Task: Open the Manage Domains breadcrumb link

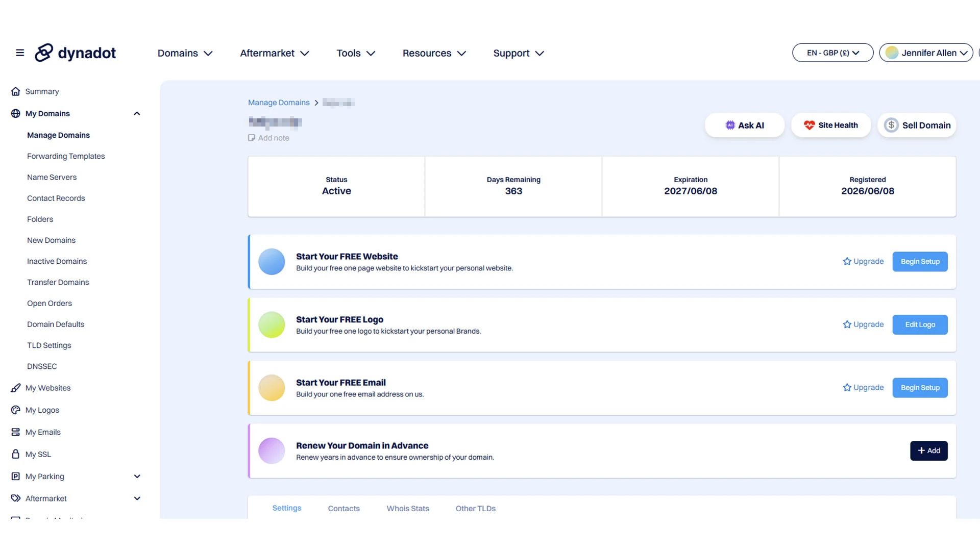Action: 279,103
